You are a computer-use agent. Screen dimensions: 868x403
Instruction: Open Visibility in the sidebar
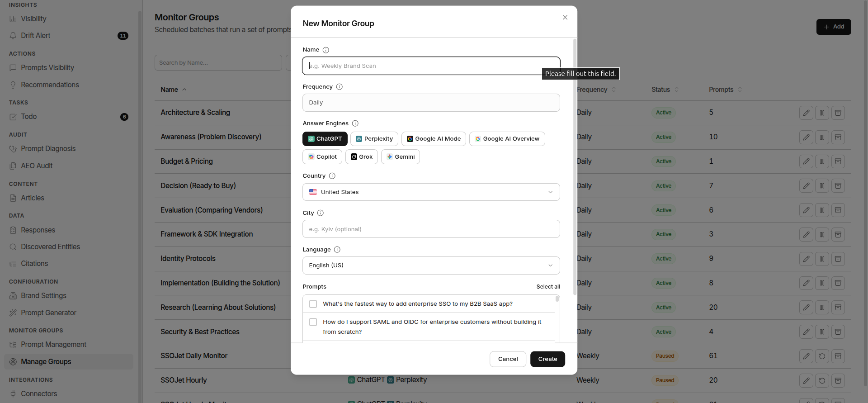(x=33, y=19)
